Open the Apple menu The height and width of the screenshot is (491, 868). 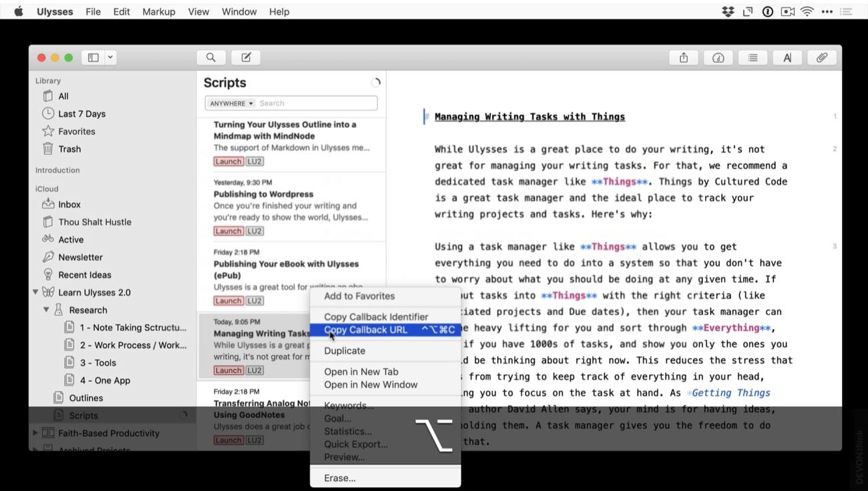pyautogui.click(x=19, y=11)
